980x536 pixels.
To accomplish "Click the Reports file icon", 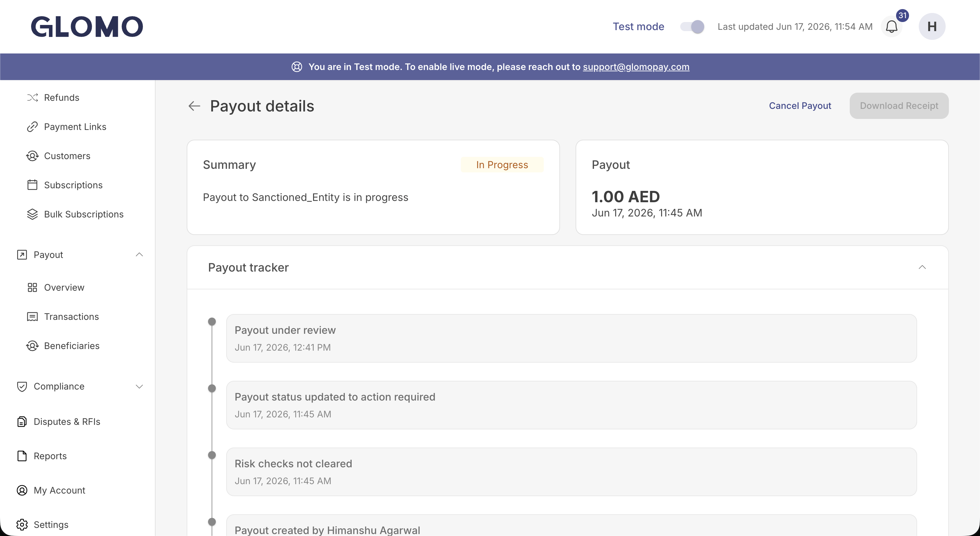I will pos(22,456).
